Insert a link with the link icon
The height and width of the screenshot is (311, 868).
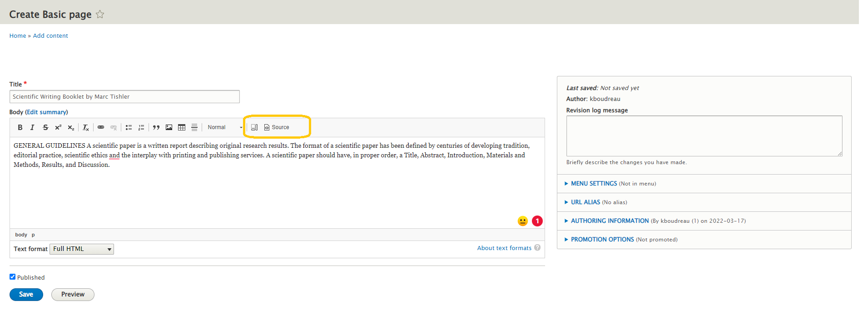101,127
